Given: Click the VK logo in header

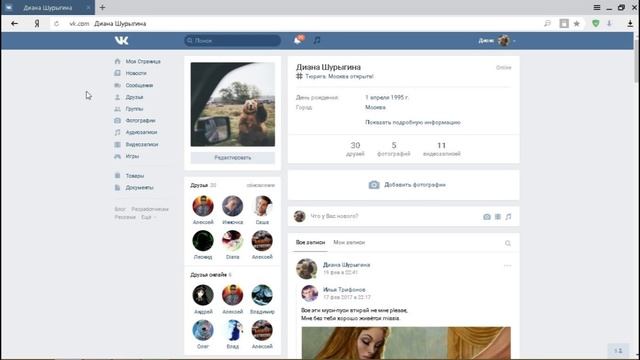Looking at the screenshot, I should point(122,40).
